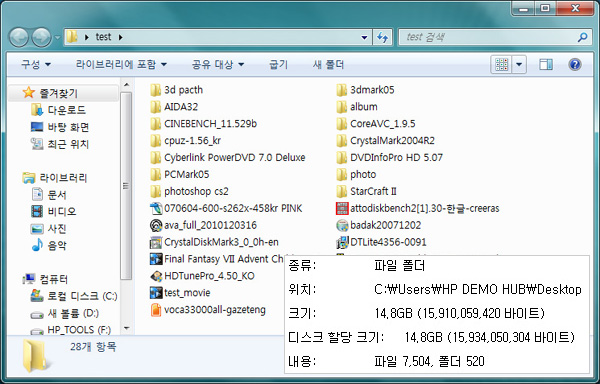Select the cpuz-1.56_kr folder icon
The image size is (600, 384).
155,140
